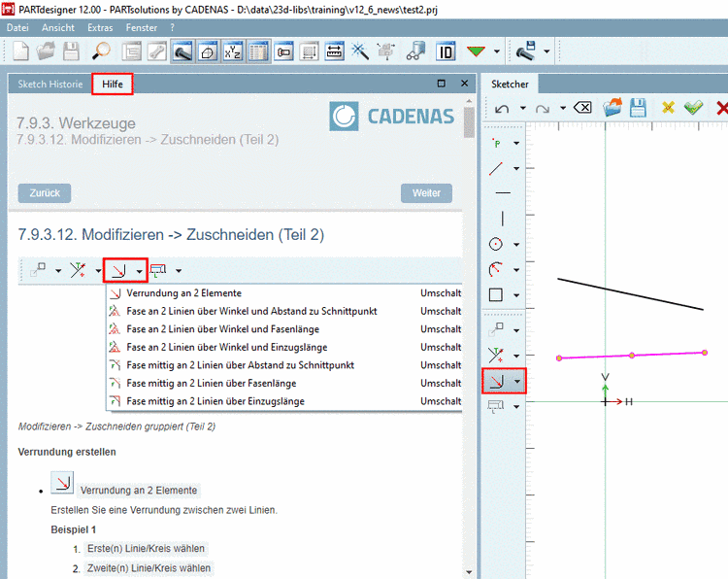
Task: Click 'Verrundung an 2 Elemente' link text below
Action: coord(139,491)
